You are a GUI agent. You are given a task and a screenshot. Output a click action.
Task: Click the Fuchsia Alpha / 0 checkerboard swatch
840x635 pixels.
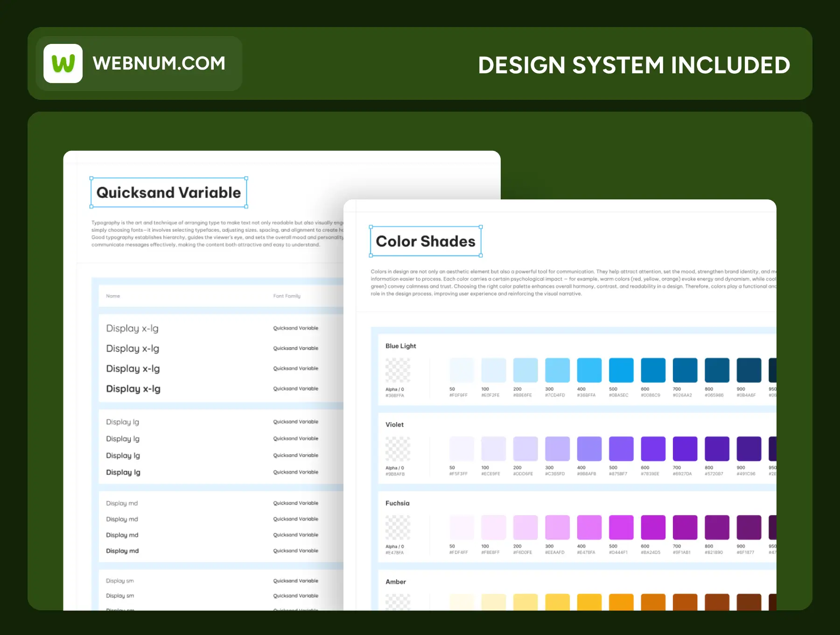click(398, 527)
